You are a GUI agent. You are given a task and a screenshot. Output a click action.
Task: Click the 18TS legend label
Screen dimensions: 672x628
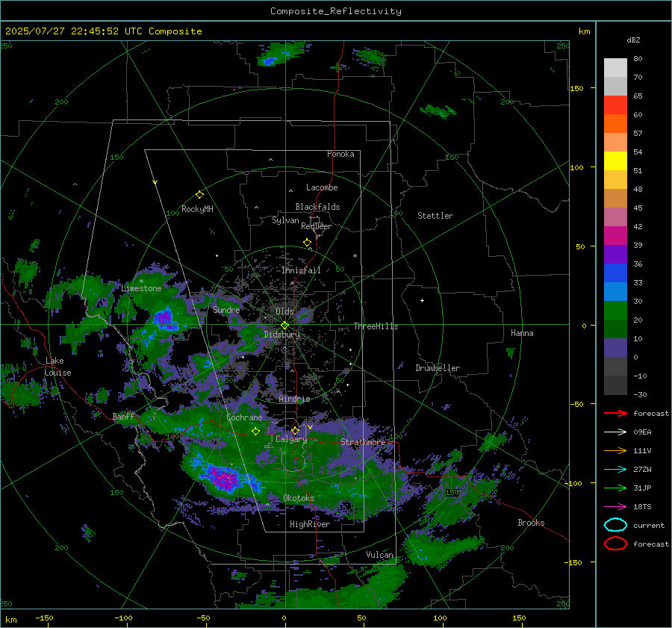642,507
